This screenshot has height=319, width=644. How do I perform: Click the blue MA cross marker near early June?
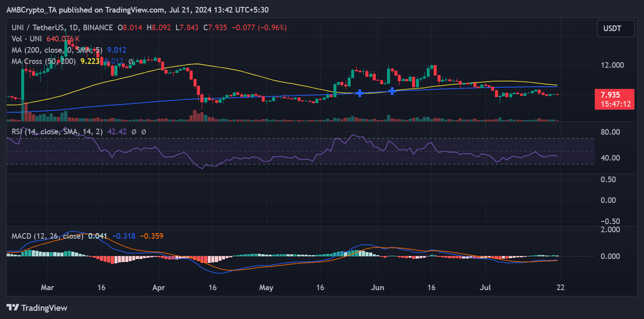(x=392, y=91)
